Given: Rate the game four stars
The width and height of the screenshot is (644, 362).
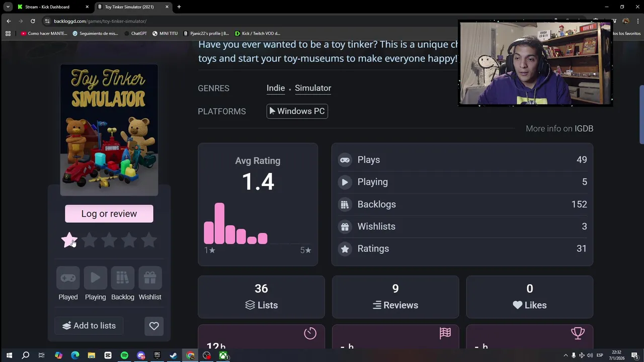Looking at the screenshot, I should (x=129, y=240).
